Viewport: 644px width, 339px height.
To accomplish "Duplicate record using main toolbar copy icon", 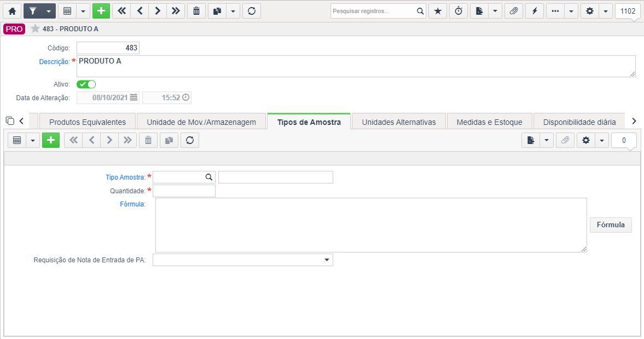I will [x=217, y=11].
